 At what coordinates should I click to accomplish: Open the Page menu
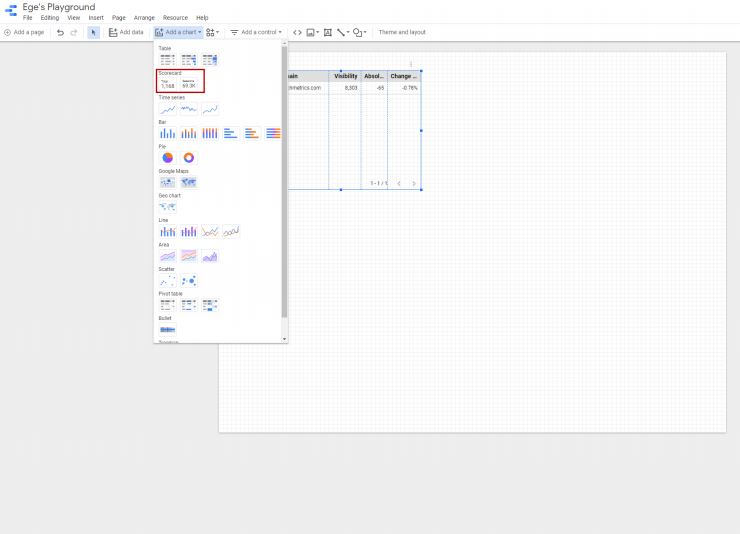119,18
